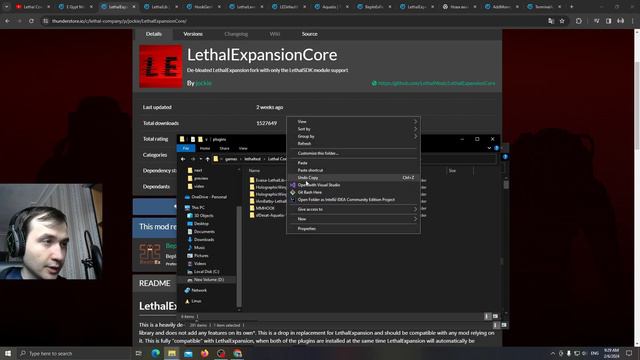Open Desktop in Explorer sidebar
The image size is (640, 360).
[x=201, y=224]
